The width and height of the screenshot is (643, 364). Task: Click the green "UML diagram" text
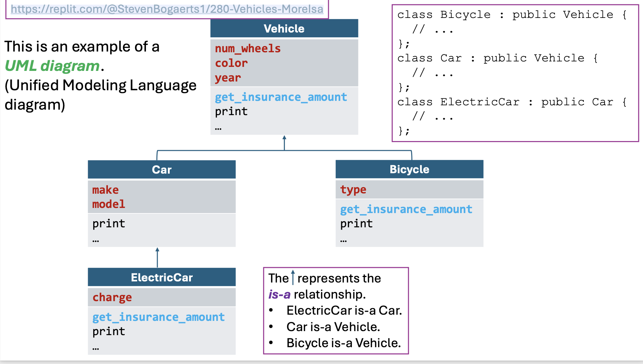click(x=52, y=66)
